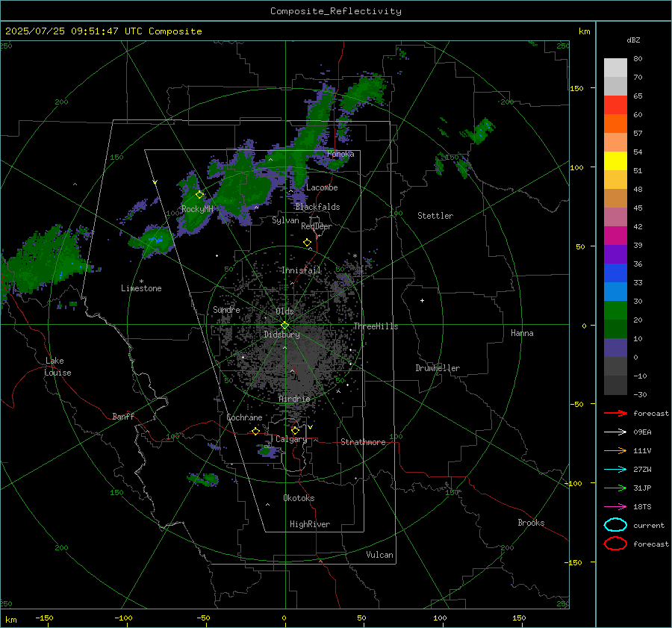Click the Hanna label
Viewport: 672px width, 628px height.
point(522,333)
